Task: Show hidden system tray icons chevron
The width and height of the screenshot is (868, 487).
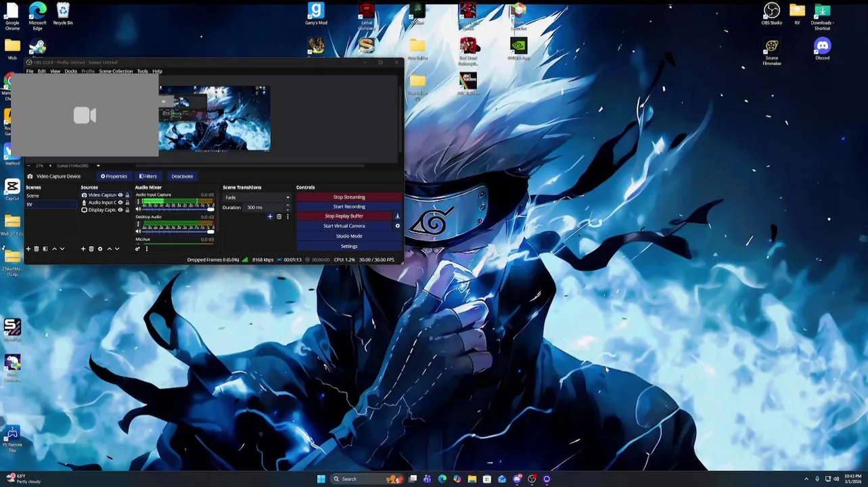Action: click(x=806, y=479)
